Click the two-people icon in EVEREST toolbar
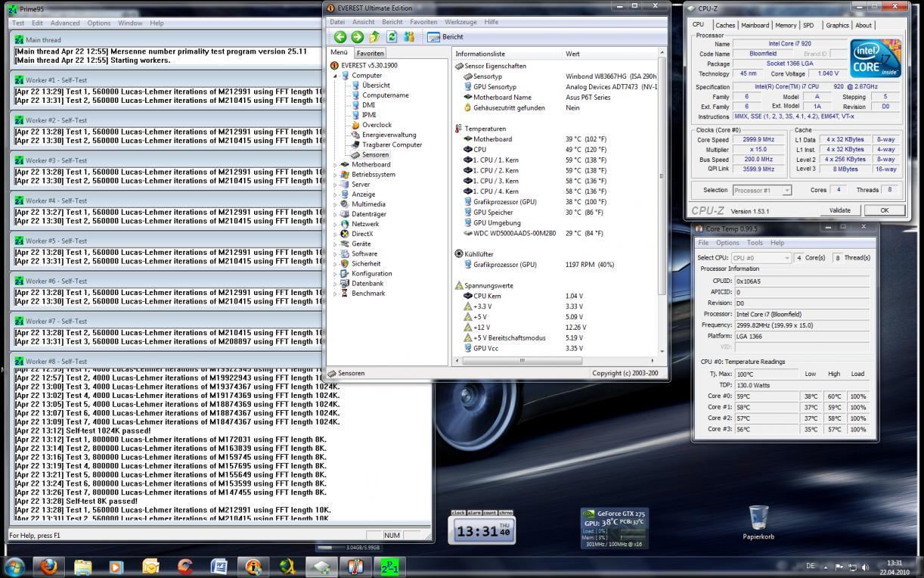Screen dimensions: 924x578 click(x=409, y=36)
